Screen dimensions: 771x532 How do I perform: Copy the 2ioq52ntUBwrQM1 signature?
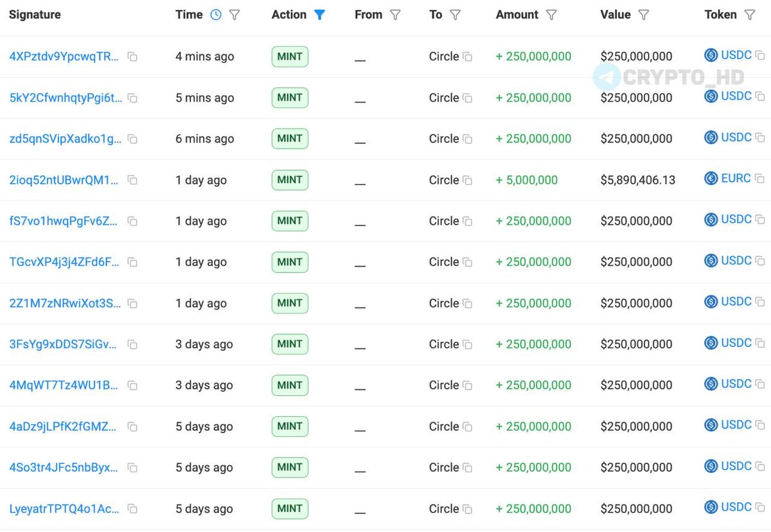coord(132,180)
